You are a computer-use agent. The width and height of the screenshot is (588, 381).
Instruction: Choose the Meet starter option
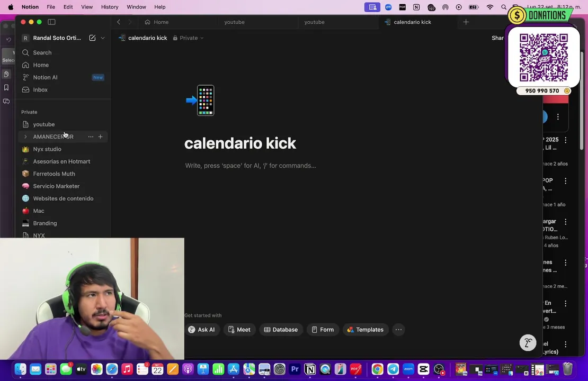(239, 330)
